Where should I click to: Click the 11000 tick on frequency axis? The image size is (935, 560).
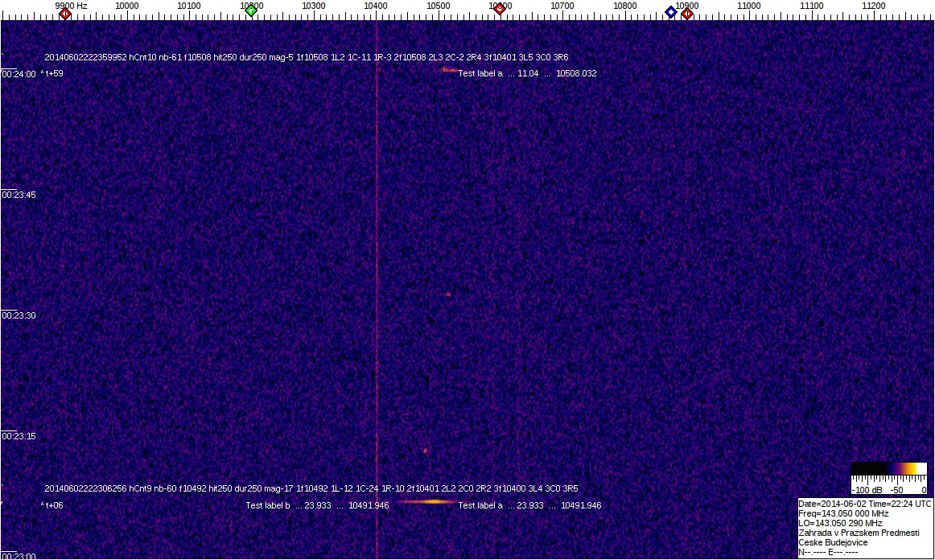pos(749,6)
